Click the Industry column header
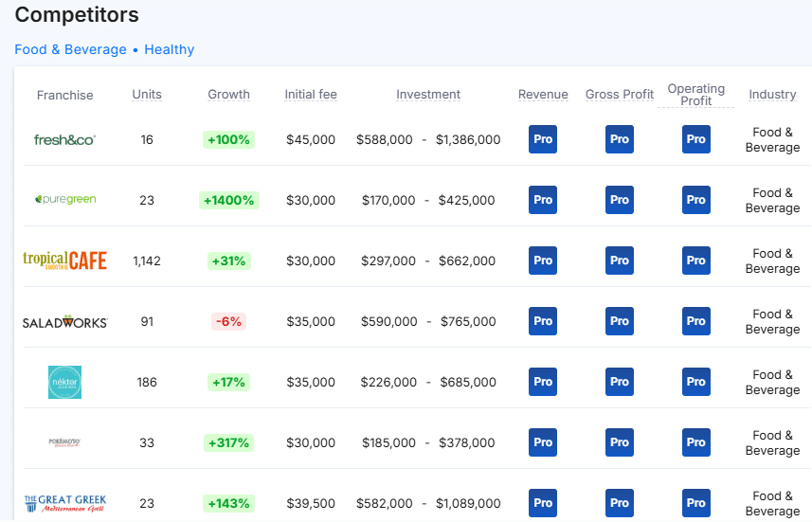 [x=772, y=94]
